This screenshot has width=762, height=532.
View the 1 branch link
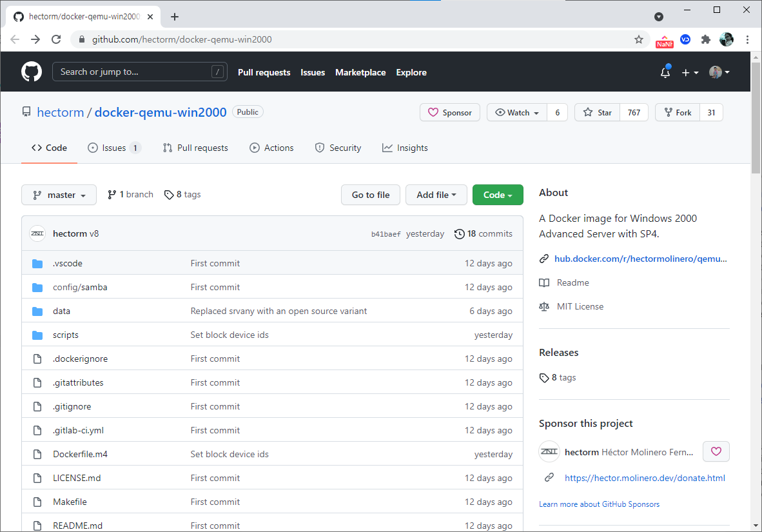pos(130,195)
